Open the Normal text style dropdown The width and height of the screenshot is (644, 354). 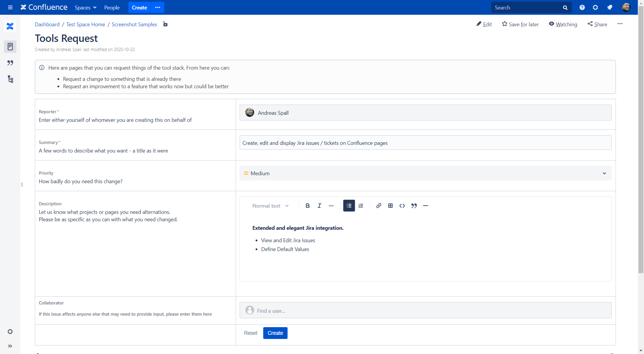[270, 206]
